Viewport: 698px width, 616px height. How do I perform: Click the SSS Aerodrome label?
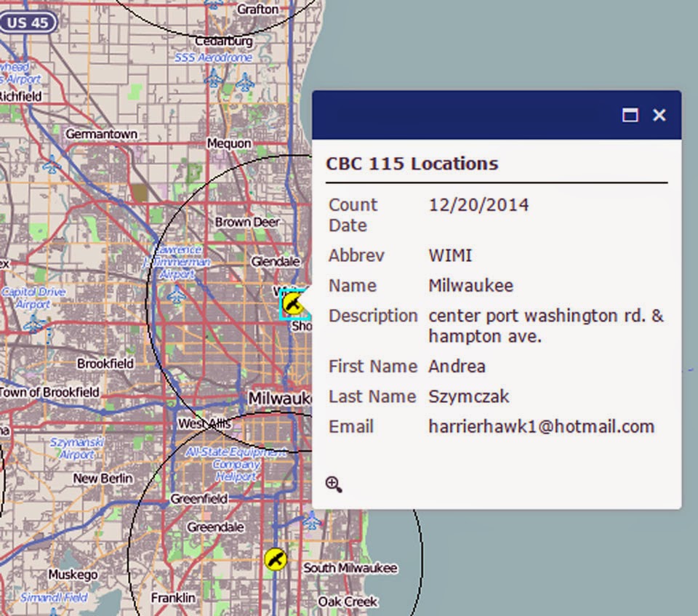click(213, 57)
